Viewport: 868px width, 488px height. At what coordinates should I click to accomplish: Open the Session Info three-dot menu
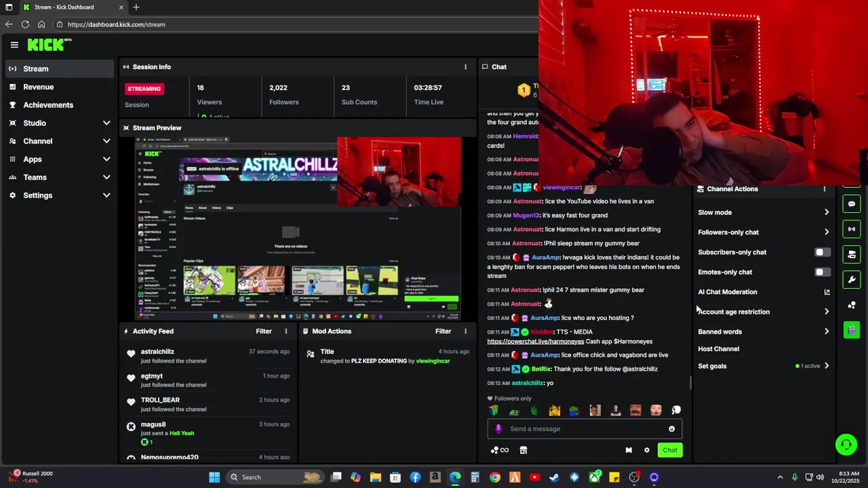pos(465,67)
